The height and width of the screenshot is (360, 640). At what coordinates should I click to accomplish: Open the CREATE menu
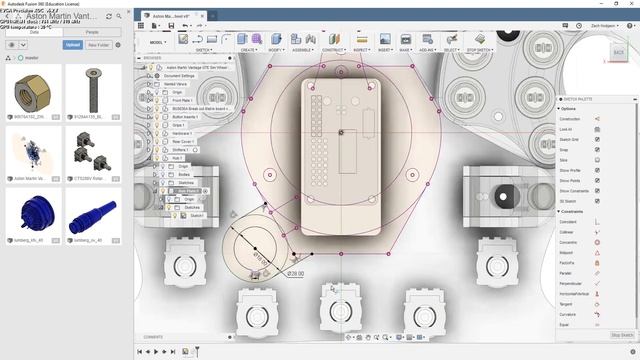click(x=249, y=50)
